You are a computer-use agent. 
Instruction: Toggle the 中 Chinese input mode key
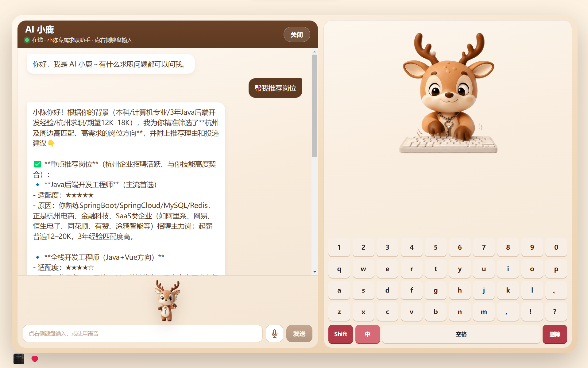pos(367,334)
